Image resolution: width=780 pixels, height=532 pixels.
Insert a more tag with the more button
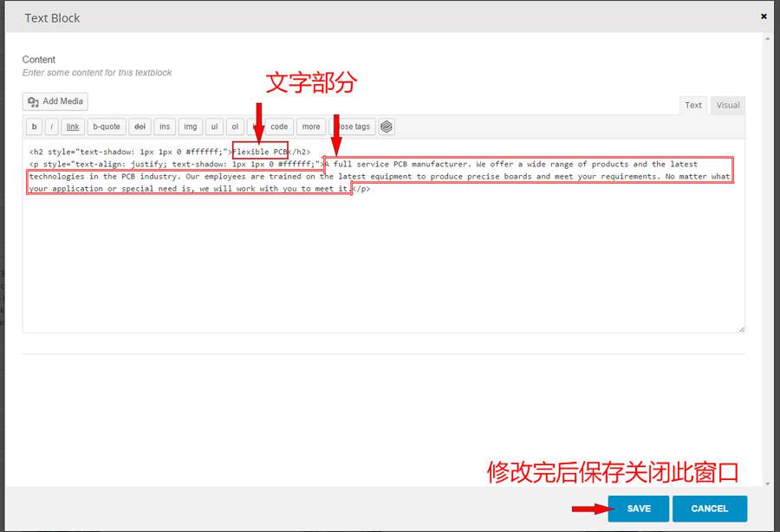[310, 127]
